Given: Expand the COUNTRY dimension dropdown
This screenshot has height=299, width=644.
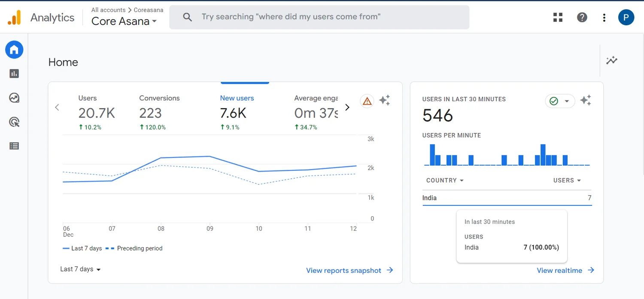Looking at the screenshot, I should click(x=445, y=181).
